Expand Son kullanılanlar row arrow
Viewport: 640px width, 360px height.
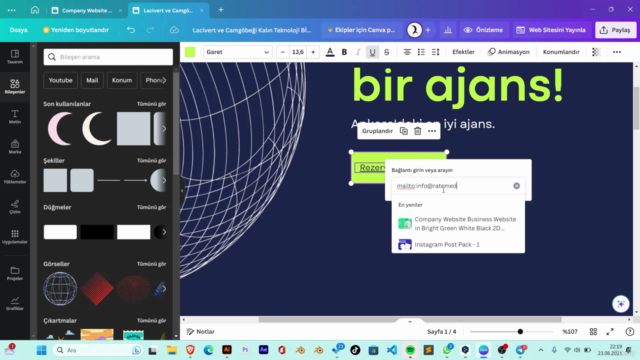pos(164,129)
